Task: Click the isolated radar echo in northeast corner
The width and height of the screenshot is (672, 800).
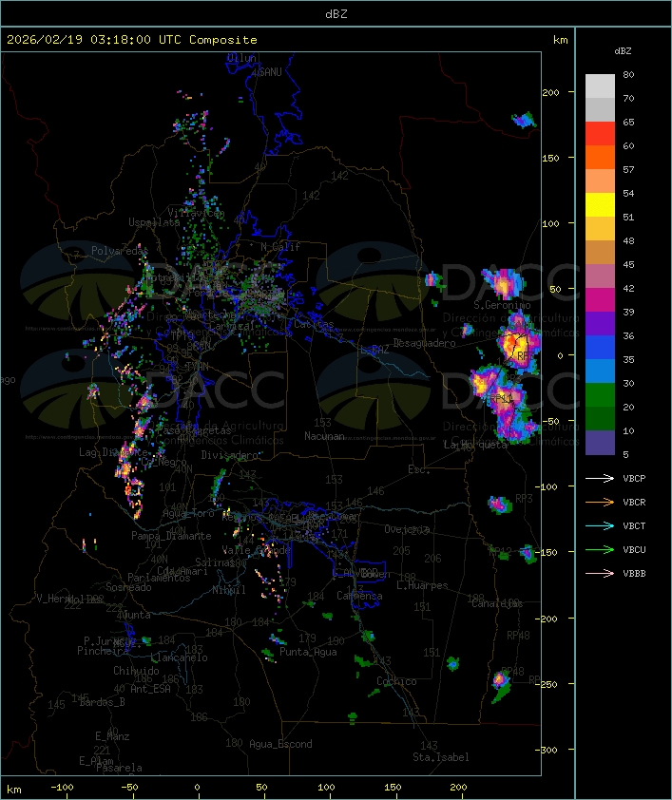Action: pos(524,120)
